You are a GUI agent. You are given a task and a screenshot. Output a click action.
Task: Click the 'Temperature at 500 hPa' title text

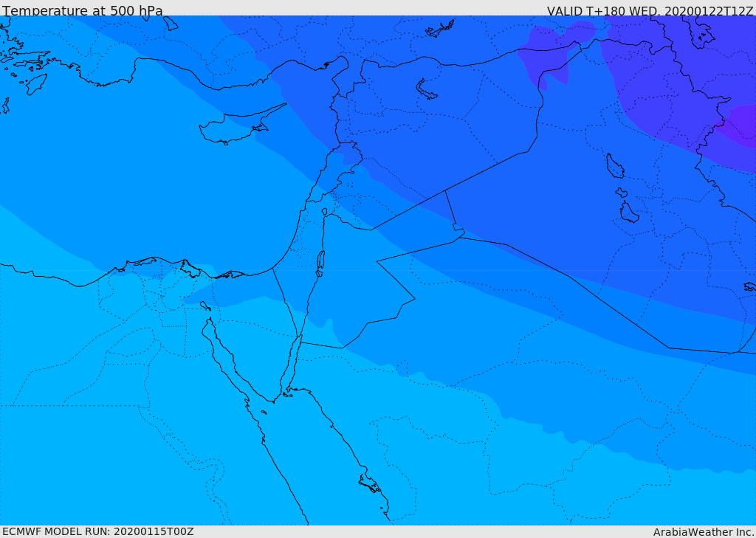click(x=83, y=10)
